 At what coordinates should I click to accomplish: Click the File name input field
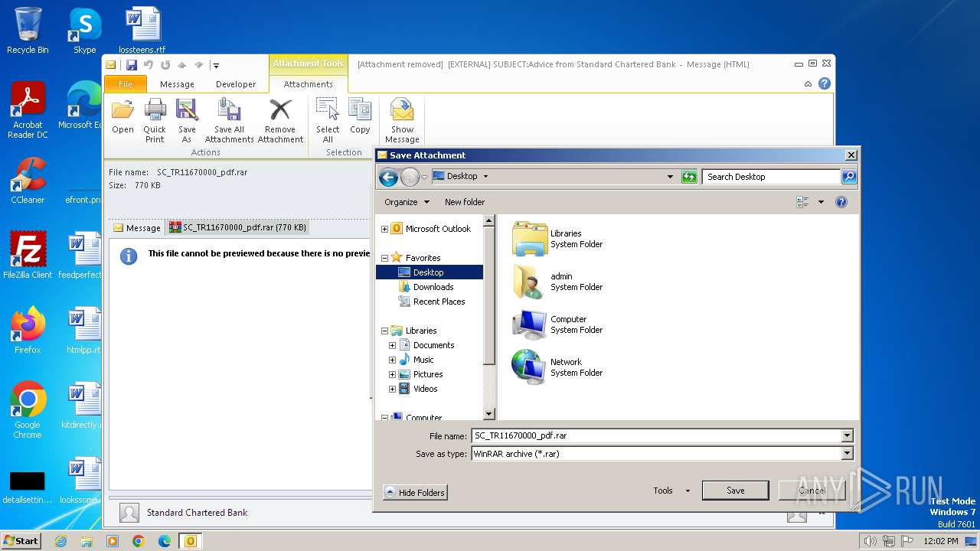click(x=657, y=435)
